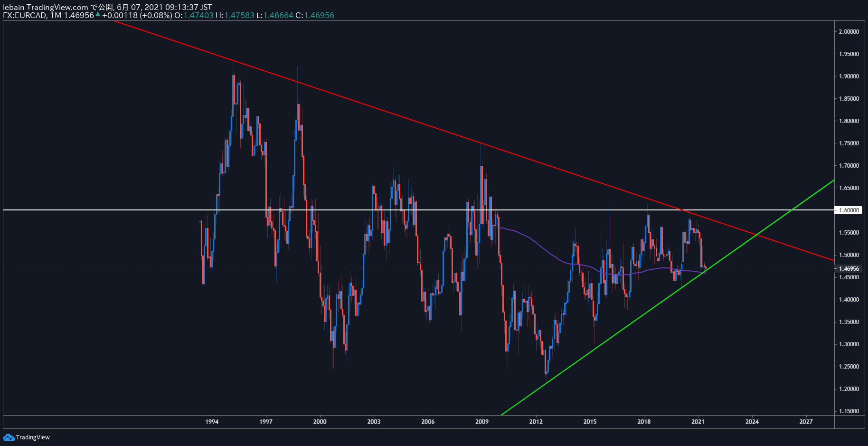Click the 2012 label on time axis

click(x=536, y=421)
